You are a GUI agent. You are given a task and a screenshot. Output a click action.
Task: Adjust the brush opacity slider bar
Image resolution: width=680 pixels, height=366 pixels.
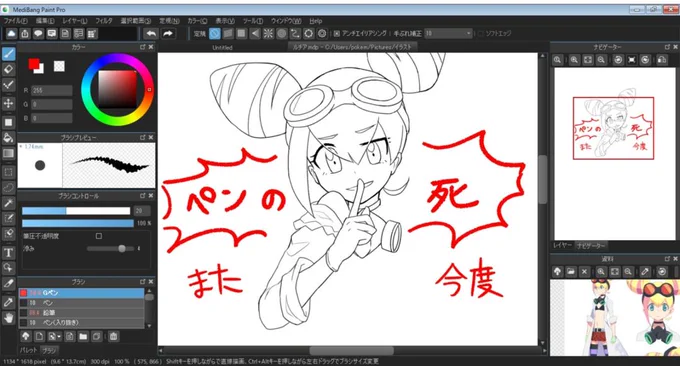click(x=78, y=223)
